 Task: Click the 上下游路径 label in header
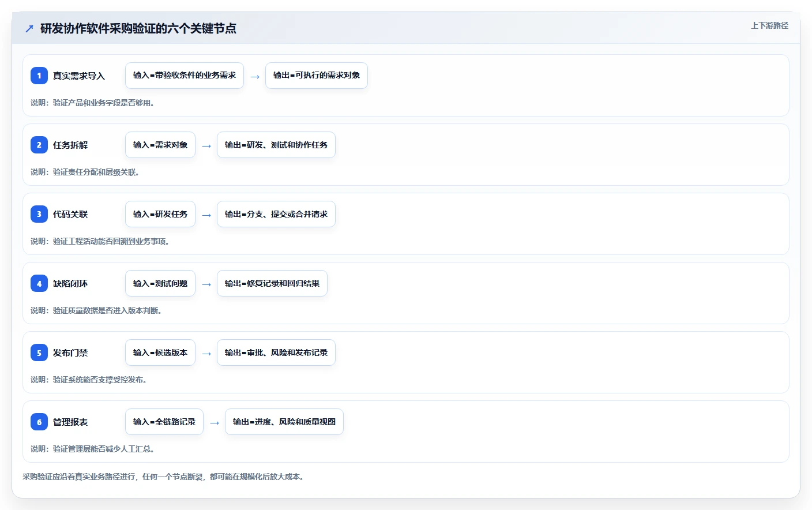(x=769, y=25)
